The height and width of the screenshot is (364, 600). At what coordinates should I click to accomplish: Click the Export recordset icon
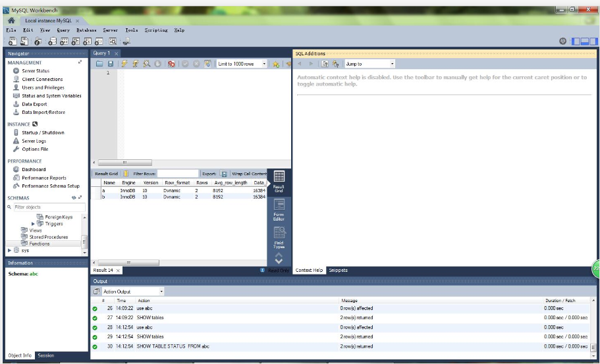pos(223,174)
